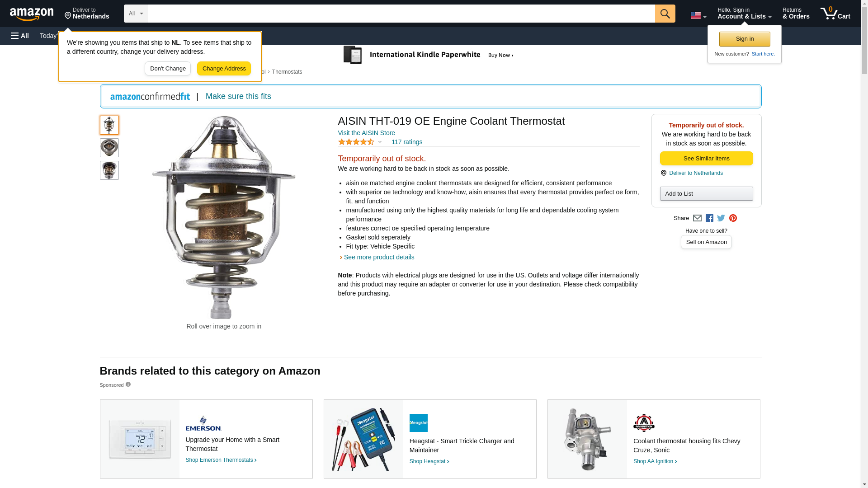Open the cart icon

click(835, 13)
